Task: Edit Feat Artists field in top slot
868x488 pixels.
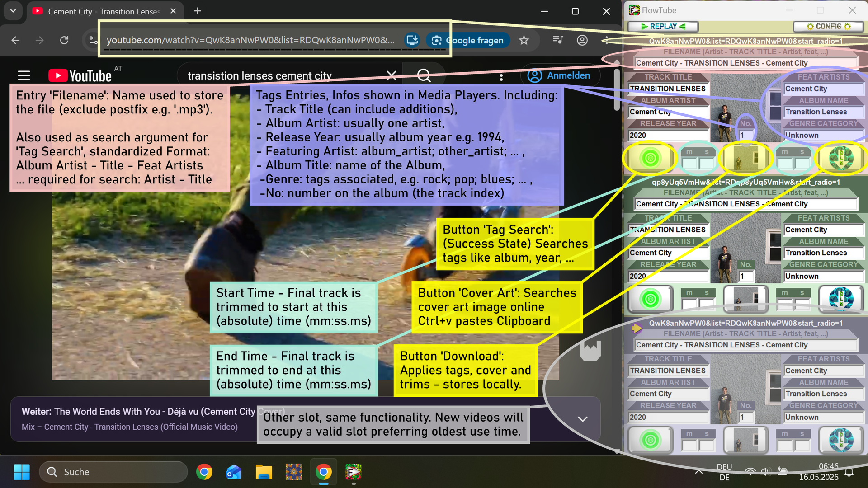Action: [824, 89]
